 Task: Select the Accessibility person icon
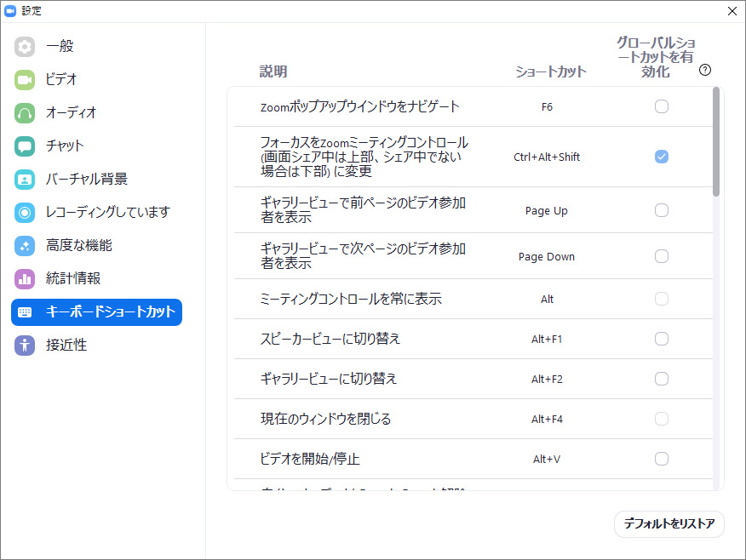tap(25, 346)
